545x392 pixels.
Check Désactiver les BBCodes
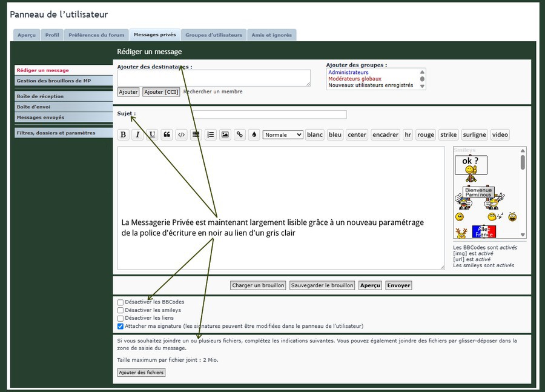121,302
